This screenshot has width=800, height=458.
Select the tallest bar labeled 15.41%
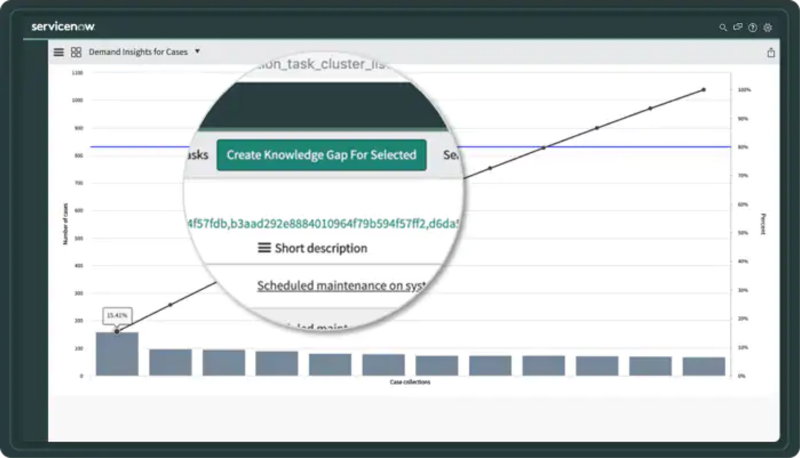[x=117, y=354]
